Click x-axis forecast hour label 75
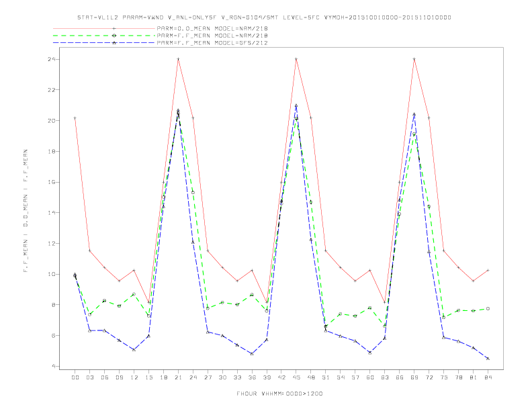The width and height of the screenshot is (532, 411). [x=444, y=377]
